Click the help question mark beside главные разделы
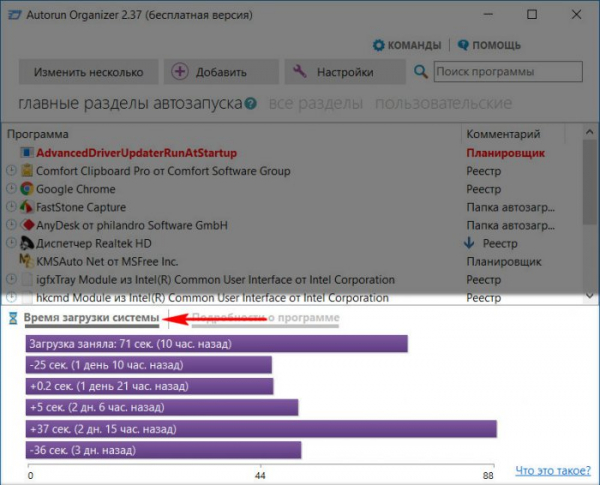The image size is (600, 485). [251, 103]
